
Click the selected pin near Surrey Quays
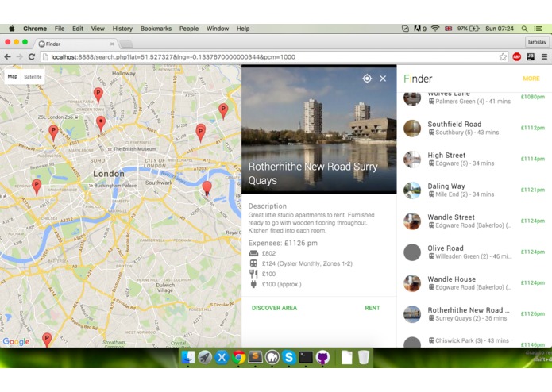tap(207, 189)
